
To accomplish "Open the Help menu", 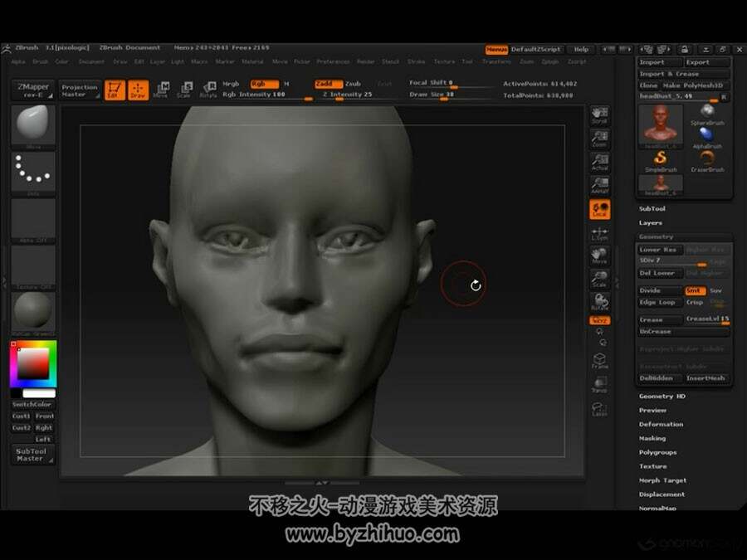I will click(x=581, y=50).
